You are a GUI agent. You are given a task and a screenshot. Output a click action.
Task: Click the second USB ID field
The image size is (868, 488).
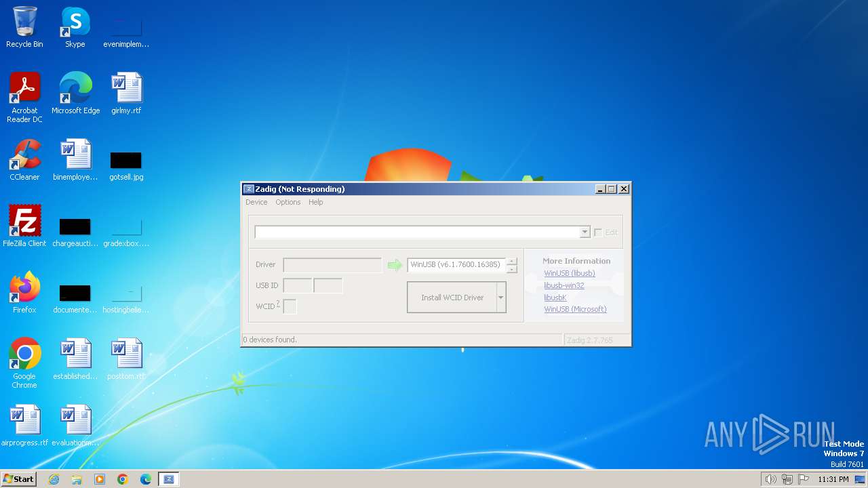328,286
